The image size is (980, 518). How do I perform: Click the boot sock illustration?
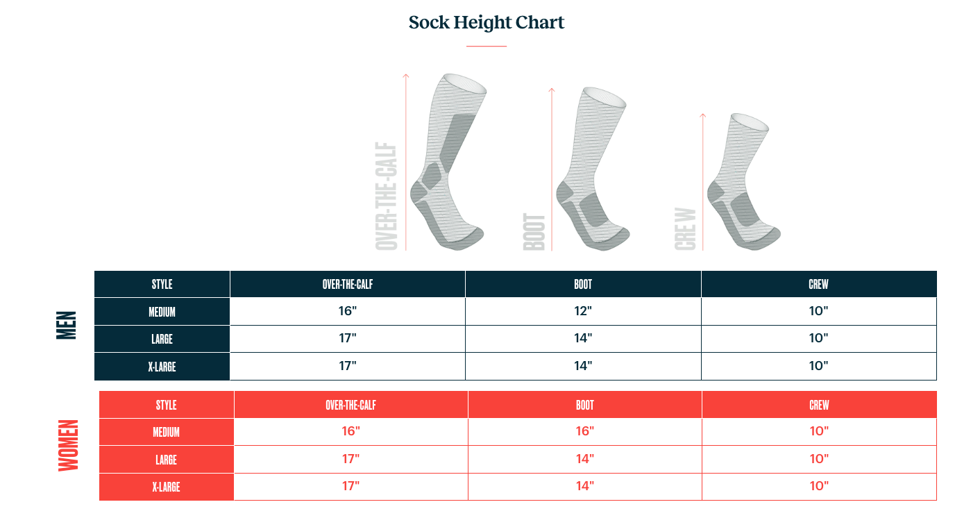coord(592,170)
